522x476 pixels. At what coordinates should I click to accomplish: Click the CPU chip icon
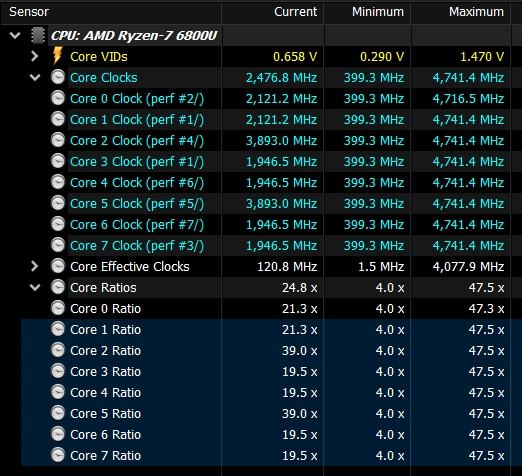tap(38, 35)
